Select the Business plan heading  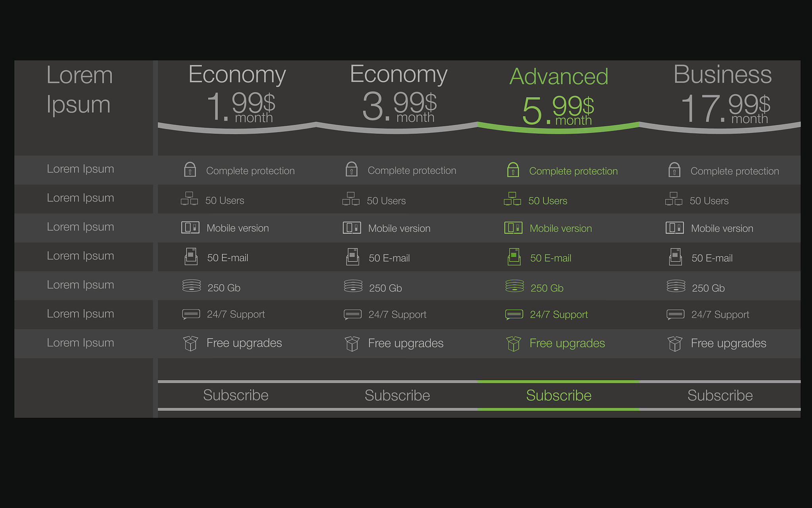722,74
